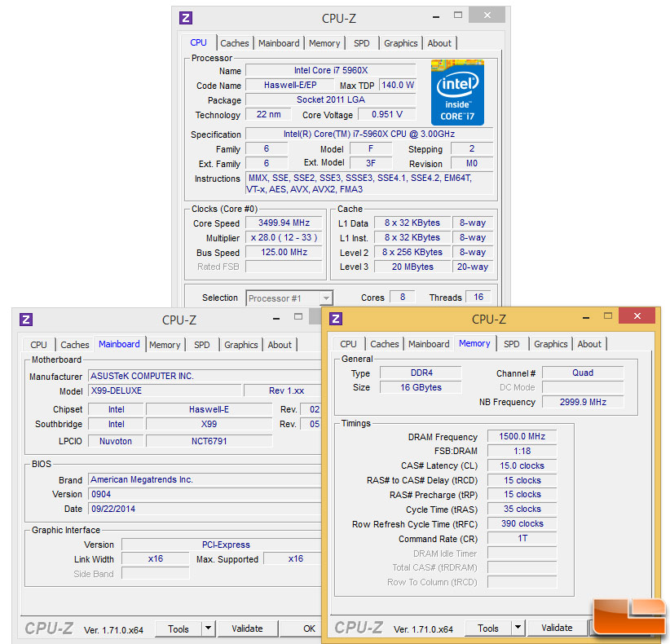Click memory type field DDR4
This screenshot has width=670, height=644.
pyautogui.click(x=421, y=373)
